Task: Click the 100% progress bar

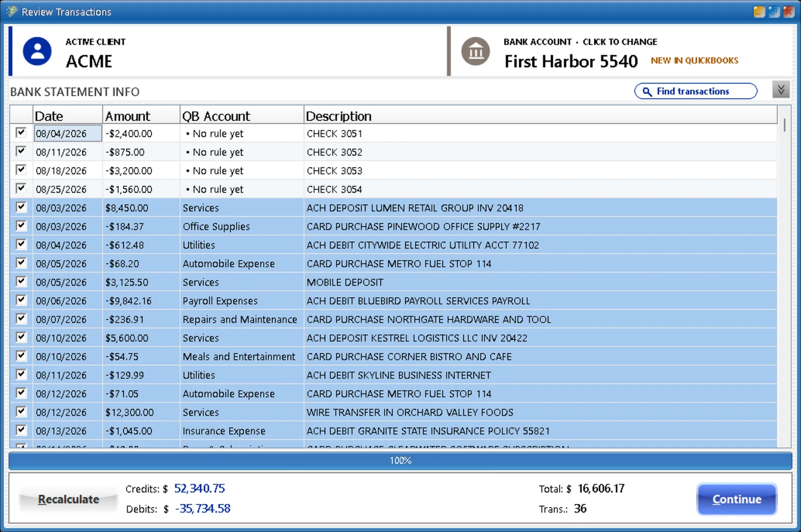Action: (400, 460)
